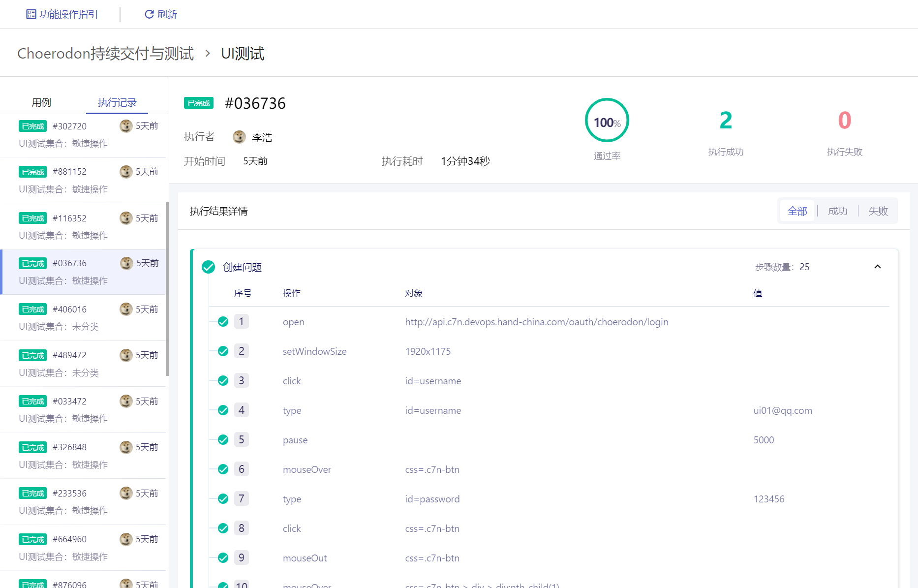Click the 执行成功 count 2
Viewport: 918px width, 588px height.
pyautogui.click(x=726, y=120)
